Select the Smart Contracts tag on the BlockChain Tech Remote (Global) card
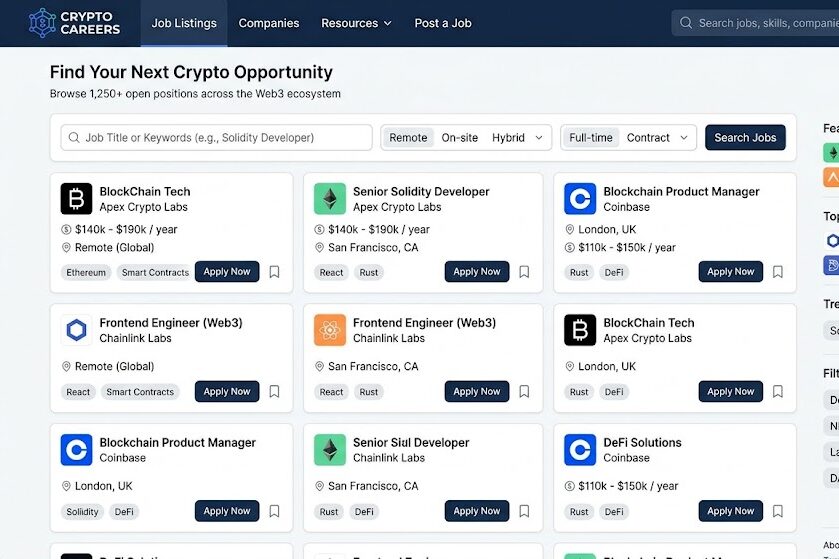 click(155, 272)
